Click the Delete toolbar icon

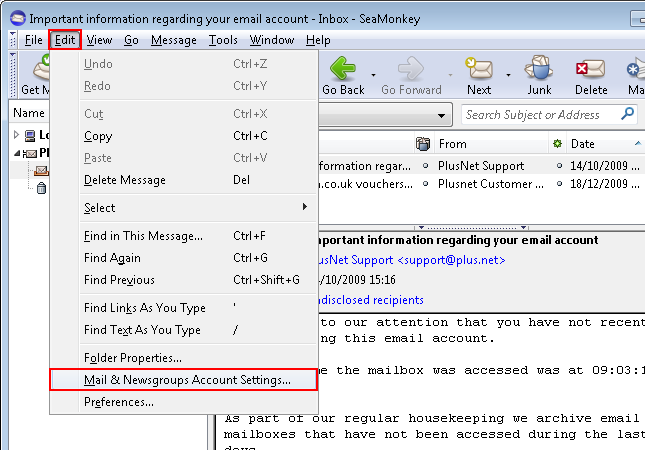[591, 68]
